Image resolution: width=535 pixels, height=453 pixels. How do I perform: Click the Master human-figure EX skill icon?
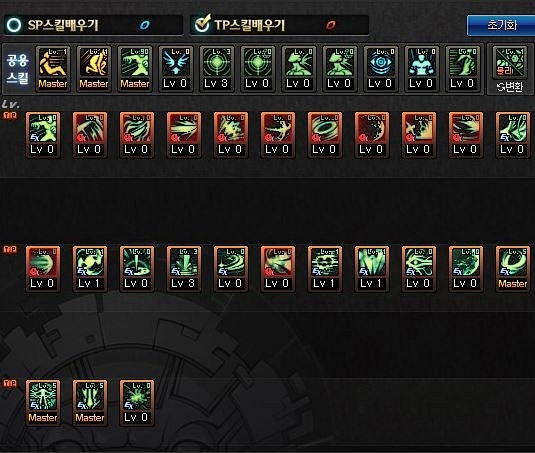(43, 403)
